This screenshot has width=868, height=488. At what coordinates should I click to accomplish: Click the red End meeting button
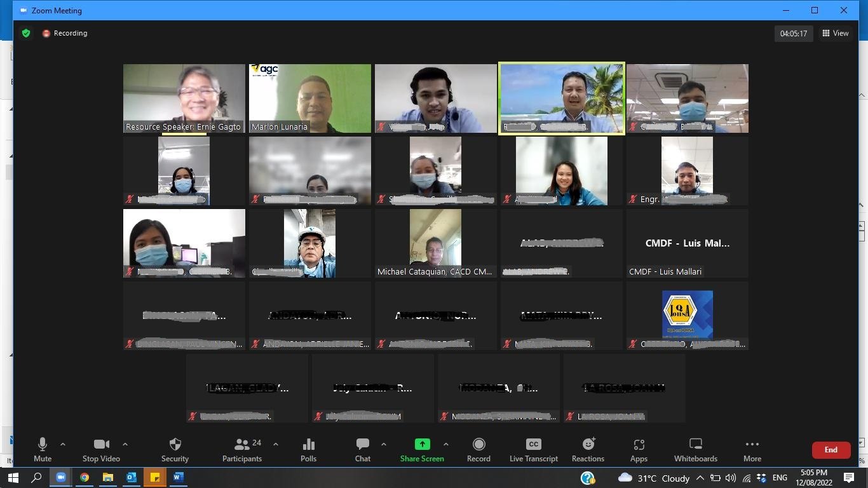(x=831, y=450)
